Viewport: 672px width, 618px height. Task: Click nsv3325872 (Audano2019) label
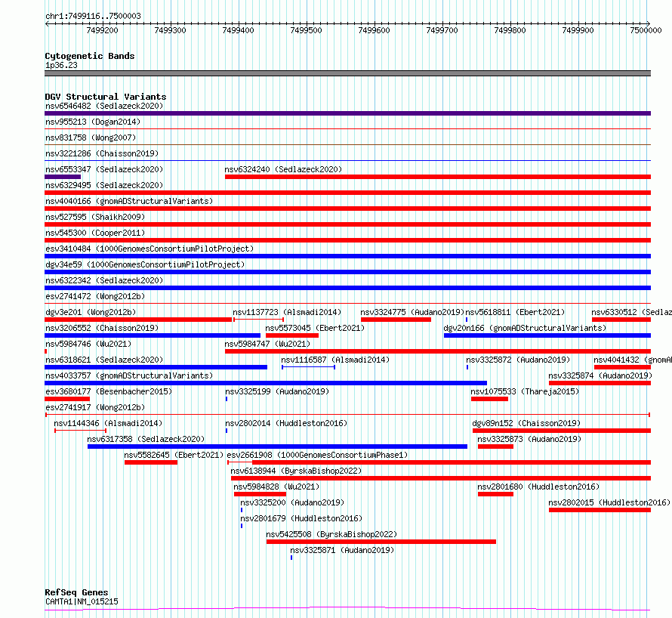pyautogui.click(x=518, y=360)
